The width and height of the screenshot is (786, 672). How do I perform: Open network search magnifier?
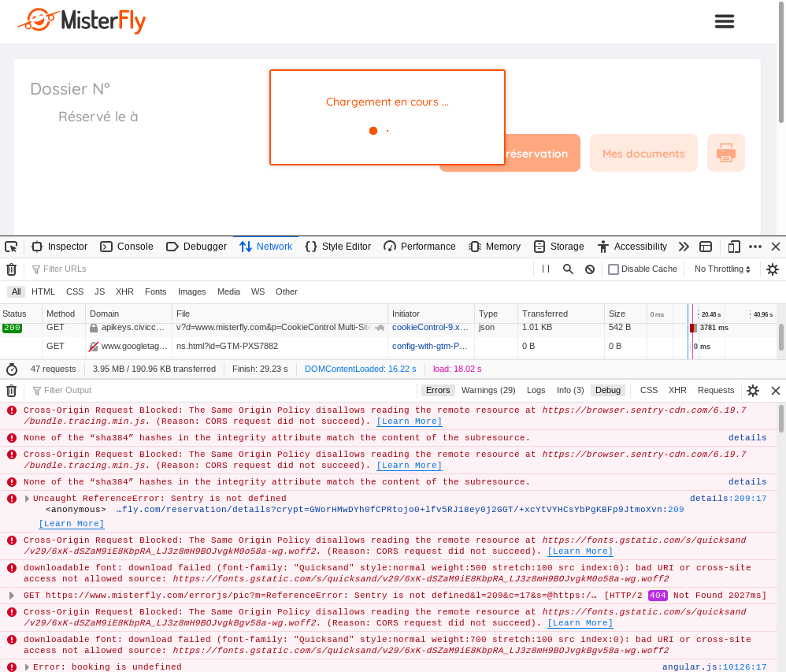[568, 269]
